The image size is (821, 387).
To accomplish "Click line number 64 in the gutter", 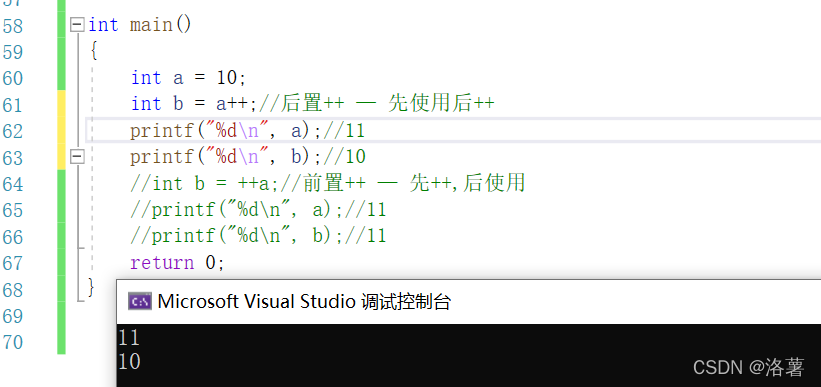I will (x=13, y=184).
